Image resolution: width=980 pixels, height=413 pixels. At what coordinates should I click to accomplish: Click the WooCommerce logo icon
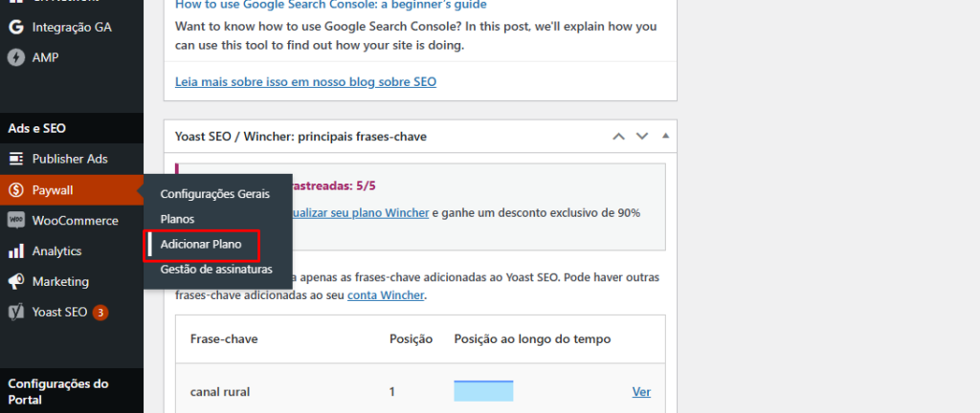click(16, 220)
